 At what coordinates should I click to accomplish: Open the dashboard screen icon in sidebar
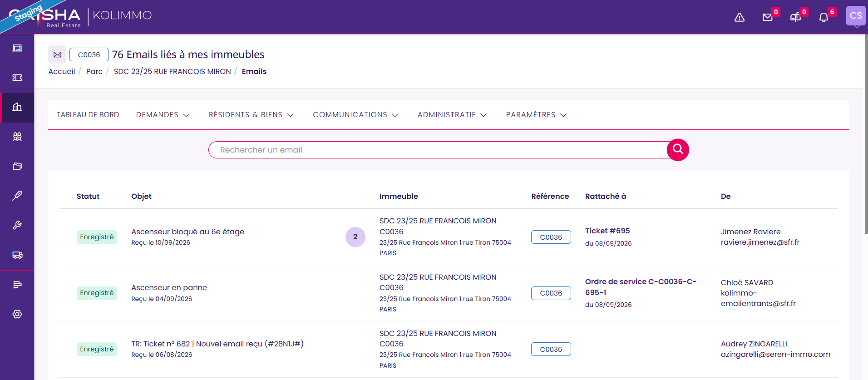(x=17, y=48)
